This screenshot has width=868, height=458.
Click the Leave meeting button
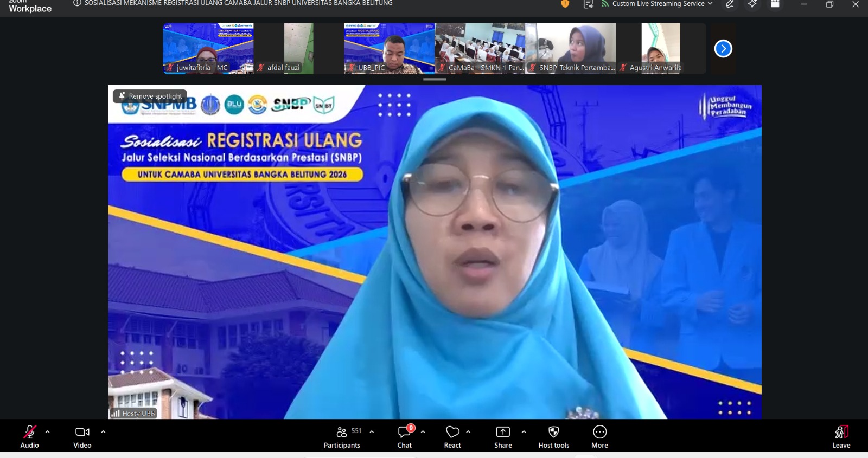(x=841, y=436)
